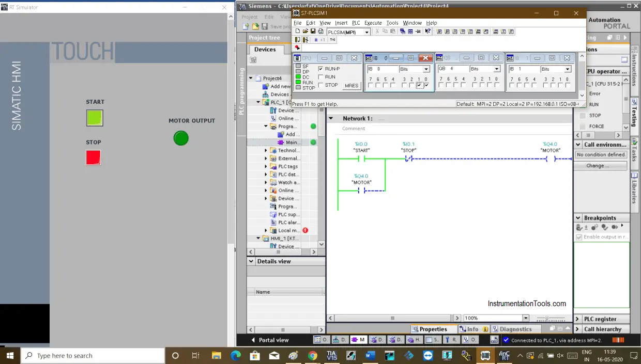The width and height of the screenshot is (641, 364).
Task: Expand the PLC register section
Action: pos(578,319)
